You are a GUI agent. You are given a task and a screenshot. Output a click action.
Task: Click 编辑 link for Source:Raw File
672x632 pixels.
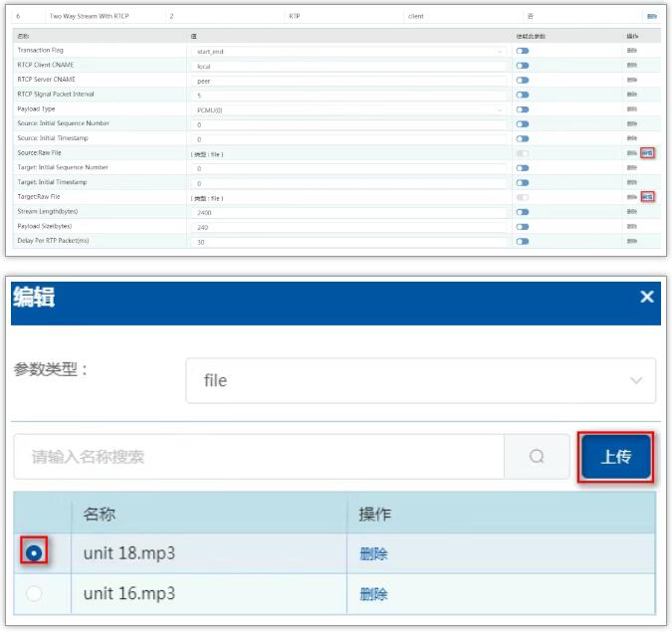[647, 153]
